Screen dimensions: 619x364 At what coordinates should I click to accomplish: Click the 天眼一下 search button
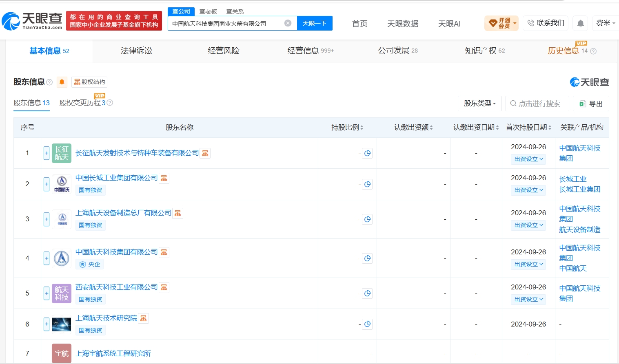pos(315,23)
